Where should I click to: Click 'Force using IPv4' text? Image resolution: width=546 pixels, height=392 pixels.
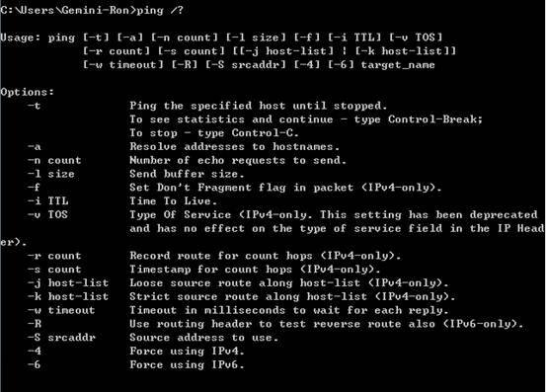pyautogui.click(x=187, y=351)
